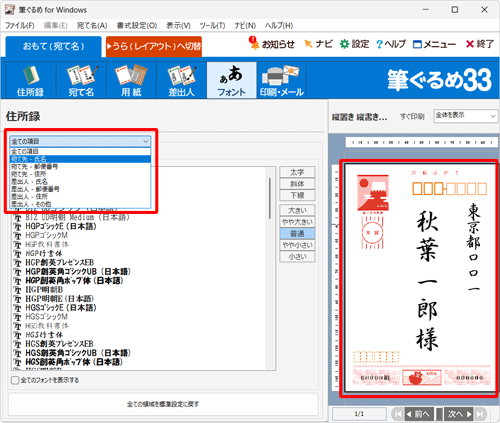Toggle the 太字 bold button
The width and height of the screenshot is (500, 423).
[x=297, y=172]
